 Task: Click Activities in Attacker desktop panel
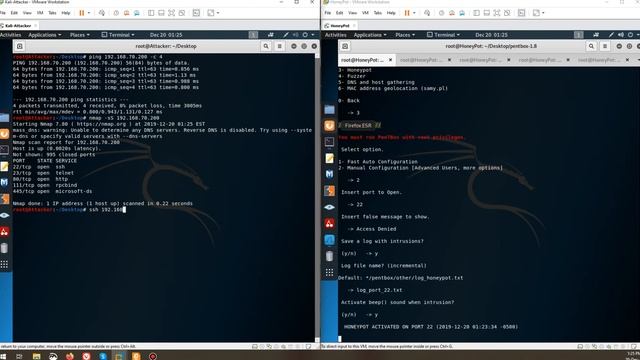(10, 35)
